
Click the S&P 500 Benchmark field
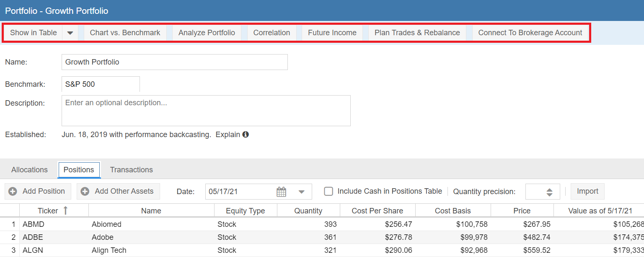pos(101,84)
